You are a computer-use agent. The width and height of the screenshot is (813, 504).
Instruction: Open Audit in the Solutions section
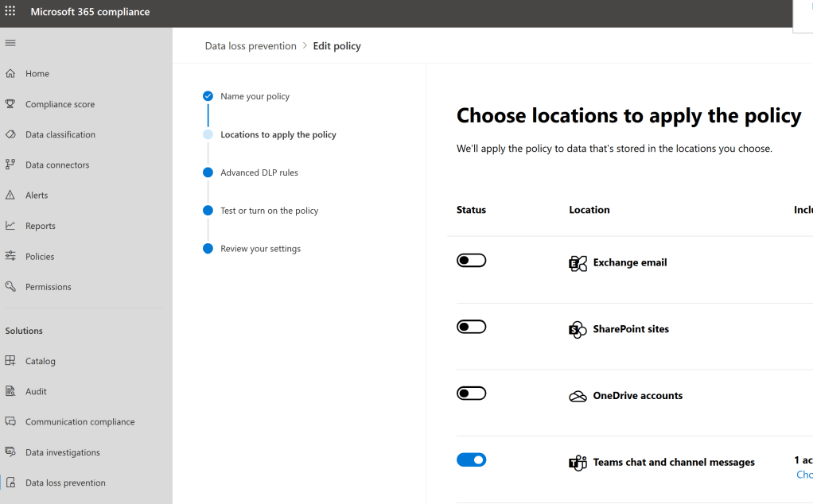click(36, 391)
